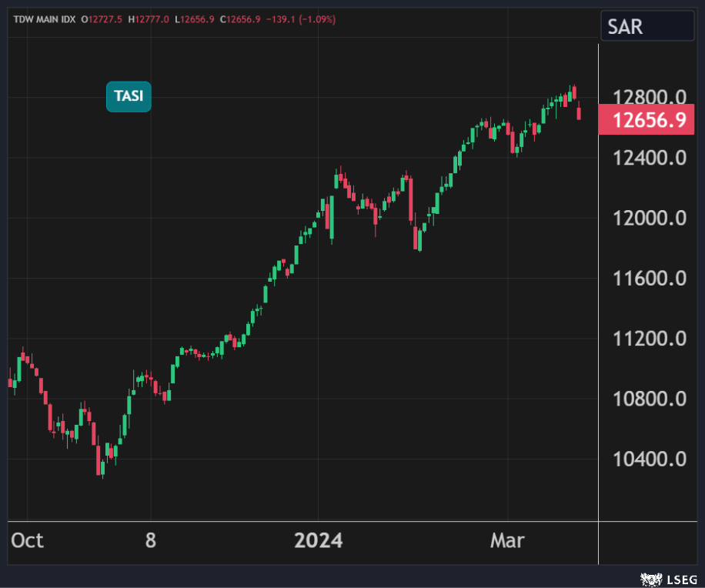Click the close value C12656.9 in header
705x588 pixels.
pyautogui.click(x=242, y=19)
